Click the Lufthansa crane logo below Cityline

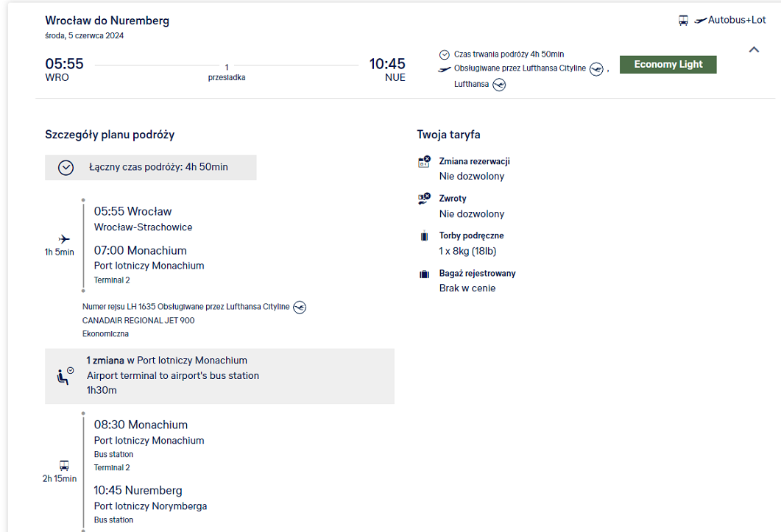[499, 85]
